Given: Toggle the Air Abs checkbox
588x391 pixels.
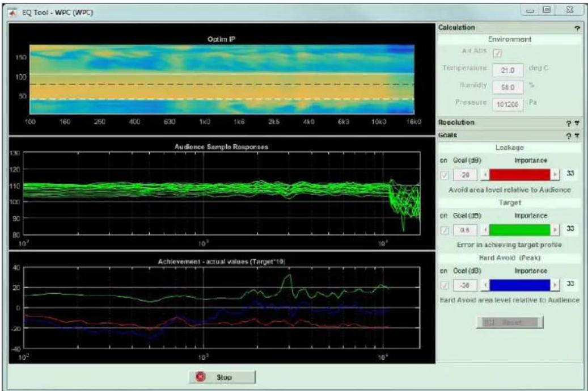Looking at the screenshot, I should (497, 53).
